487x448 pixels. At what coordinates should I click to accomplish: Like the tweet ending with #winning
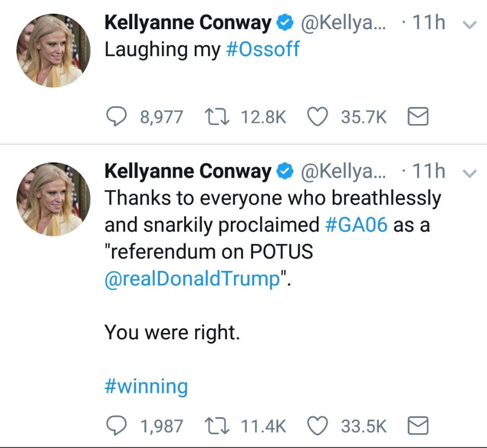317,425
